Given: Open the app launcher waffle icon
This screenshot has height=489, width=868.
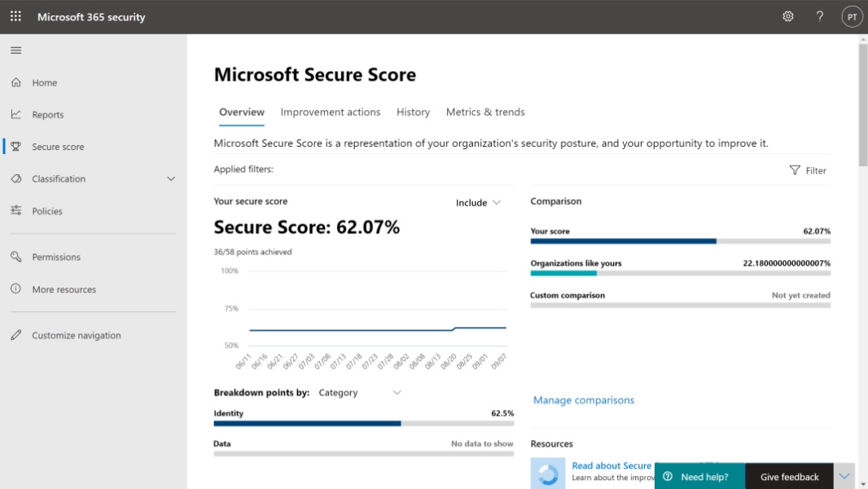Looking at the screenshot, I should (15, 16).
